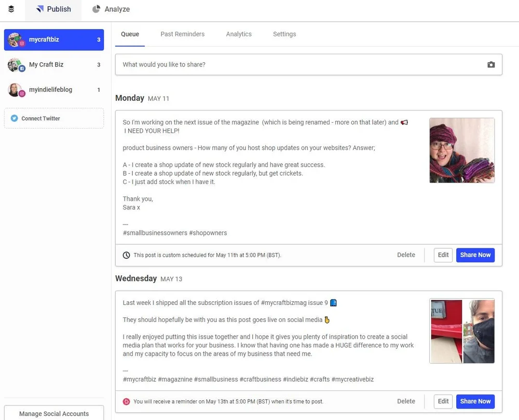Delete the May 13th reminder post
The image size is (519, 420).
tap(406, 401)
